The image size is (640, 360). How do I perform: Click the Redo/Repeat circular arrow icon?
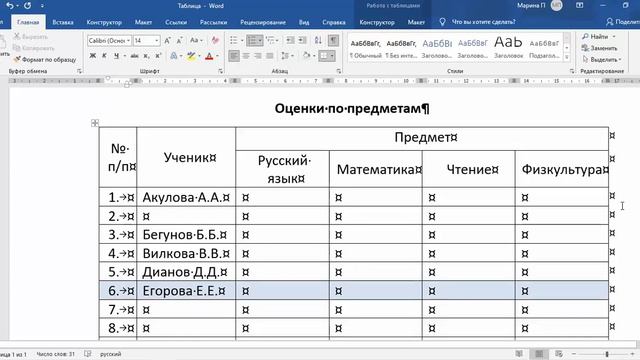pyautogui.click(x=28, y=6)
